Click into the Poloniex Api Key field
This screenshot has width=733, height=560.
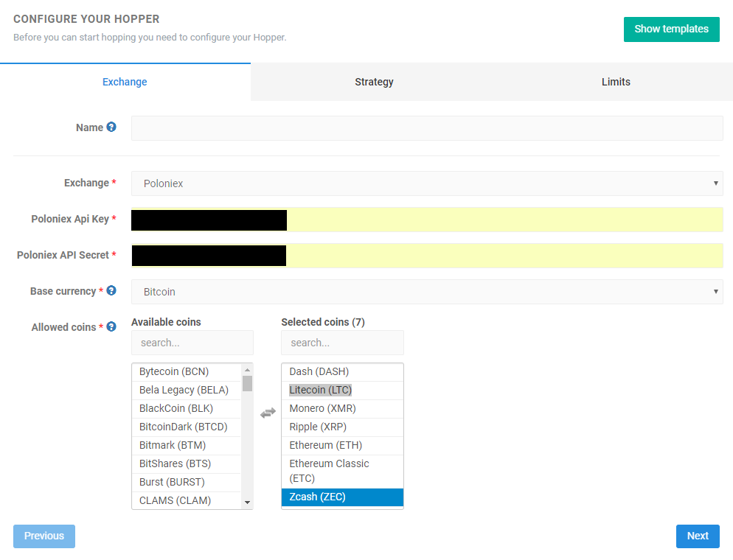pos(427,220)
